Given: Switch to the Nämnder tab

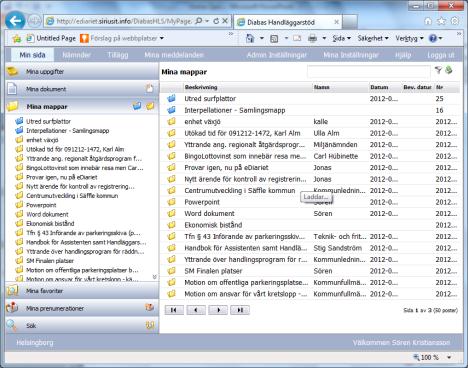Looking at the screenshot, I should tap(76, 55).
